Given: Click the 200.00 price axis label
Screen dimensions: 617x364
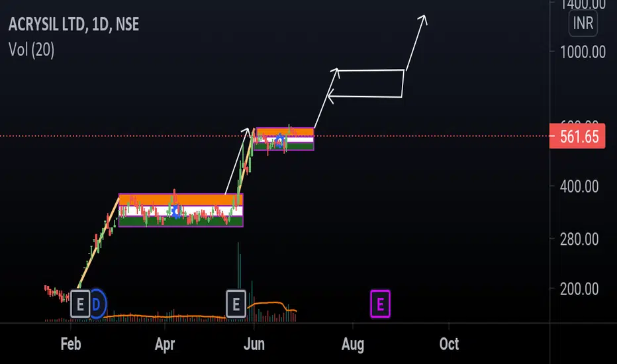Looking at the screenshot, I should 579,289.
